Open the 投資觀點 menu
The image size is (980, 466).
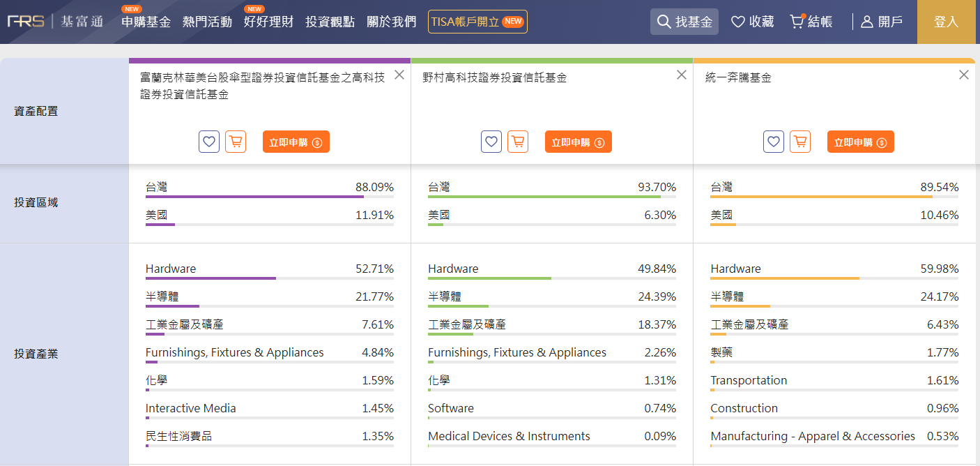tap(330, 22)
